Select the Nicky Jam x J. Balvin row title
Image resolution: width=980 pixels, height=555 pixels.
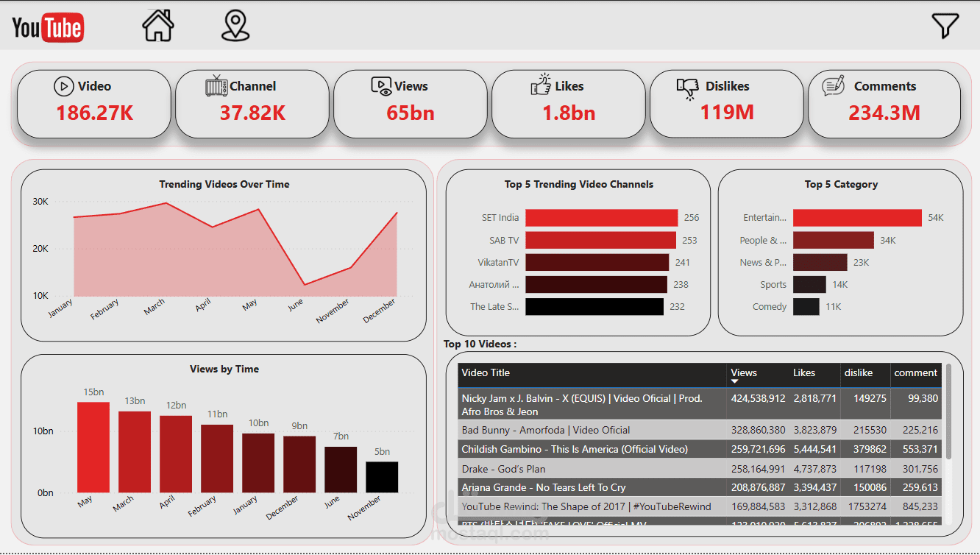click(x=582, y=405)
